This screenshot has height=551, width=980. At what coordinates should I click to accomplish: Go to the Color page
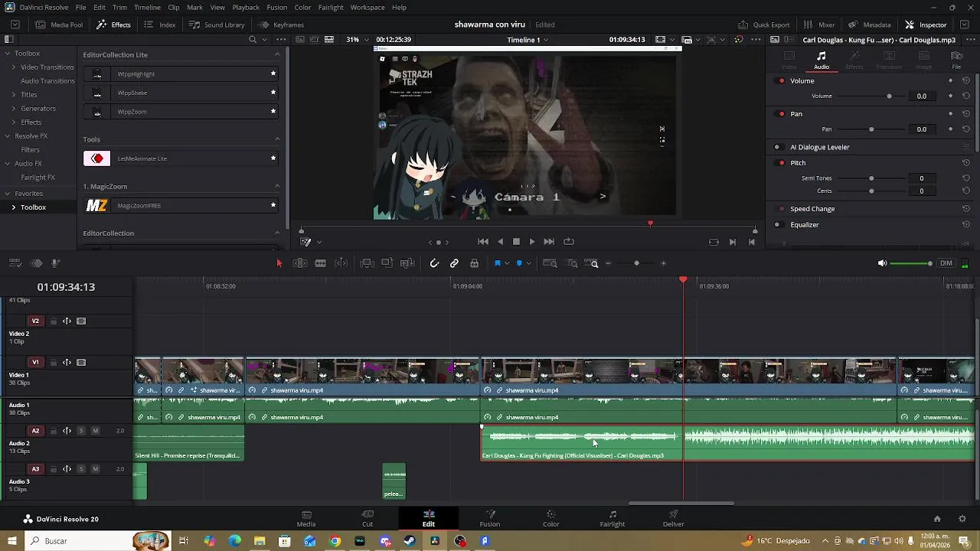pyautogui.click(x=551, y=519)
